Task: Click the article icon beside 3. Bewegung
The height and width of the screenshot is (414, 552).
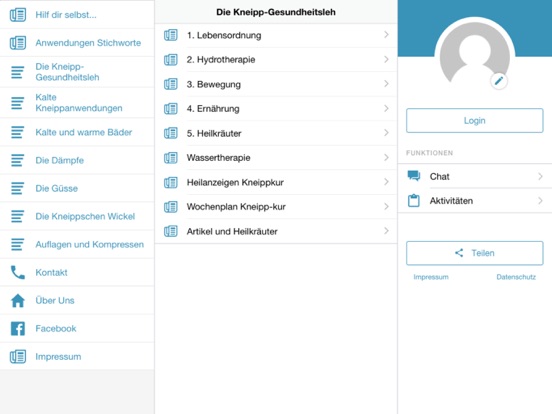Action: (x=171, y=84)
